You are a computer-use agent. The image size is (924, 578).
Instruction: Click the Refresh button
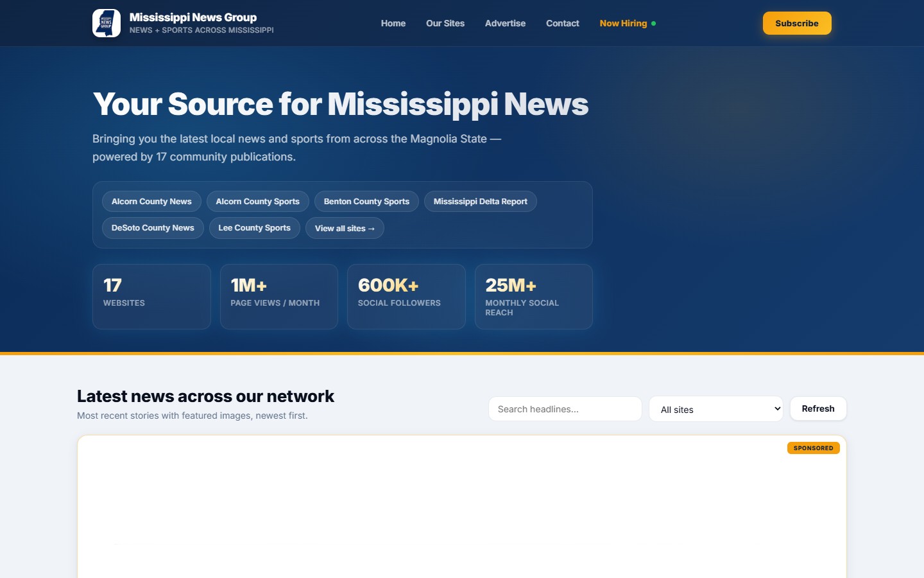click(818, 408)
